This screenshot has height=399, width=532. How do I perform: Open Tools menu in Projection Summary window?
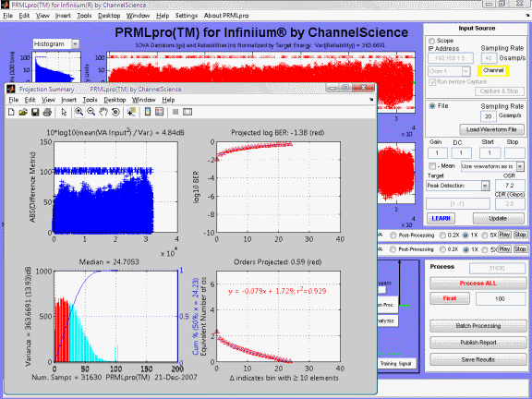tap(90, 100)
